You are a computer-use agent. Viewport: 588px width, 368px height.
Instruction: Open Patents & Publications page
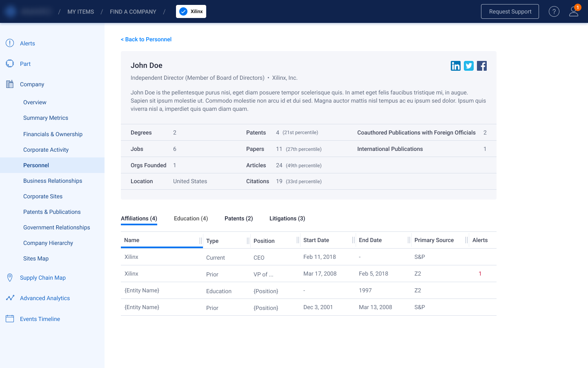[52, 212]
